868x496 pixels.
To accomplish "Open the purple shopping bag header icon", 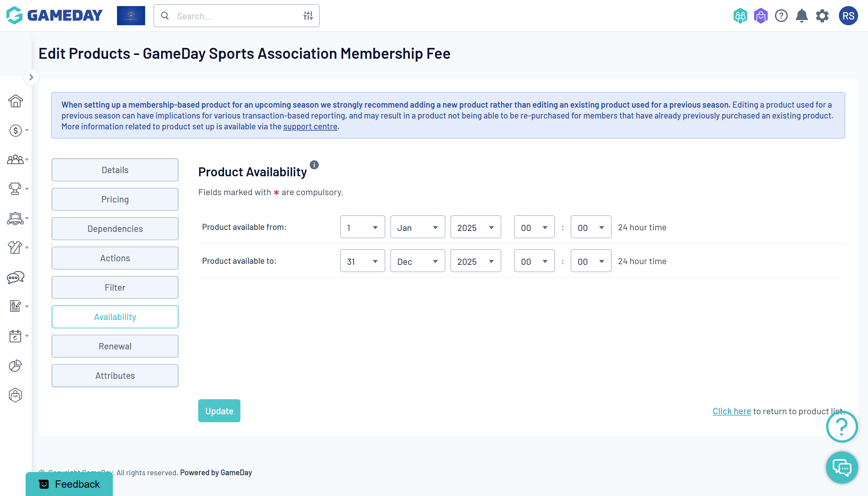I will pyautogui.click(x=761, y=16).
